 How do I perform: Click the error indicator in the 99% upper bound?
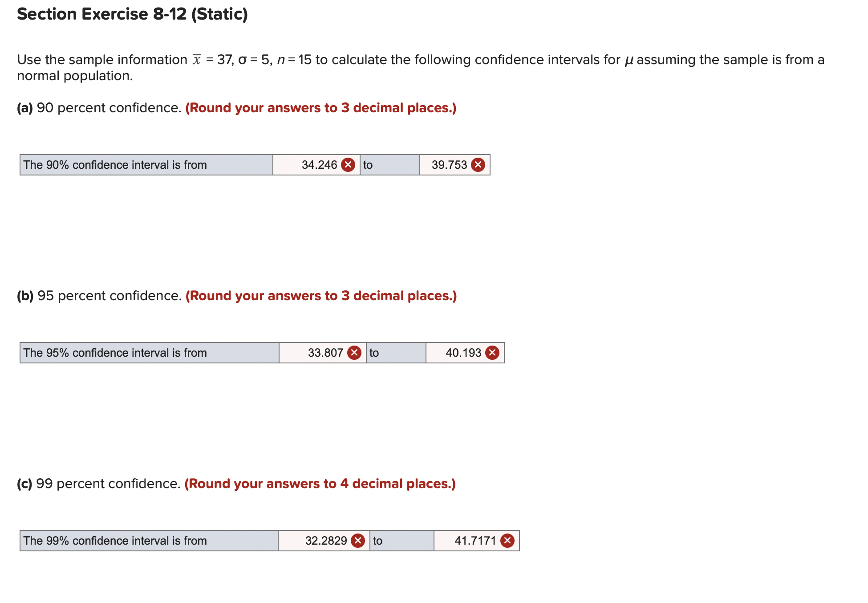tap(507, 541)
